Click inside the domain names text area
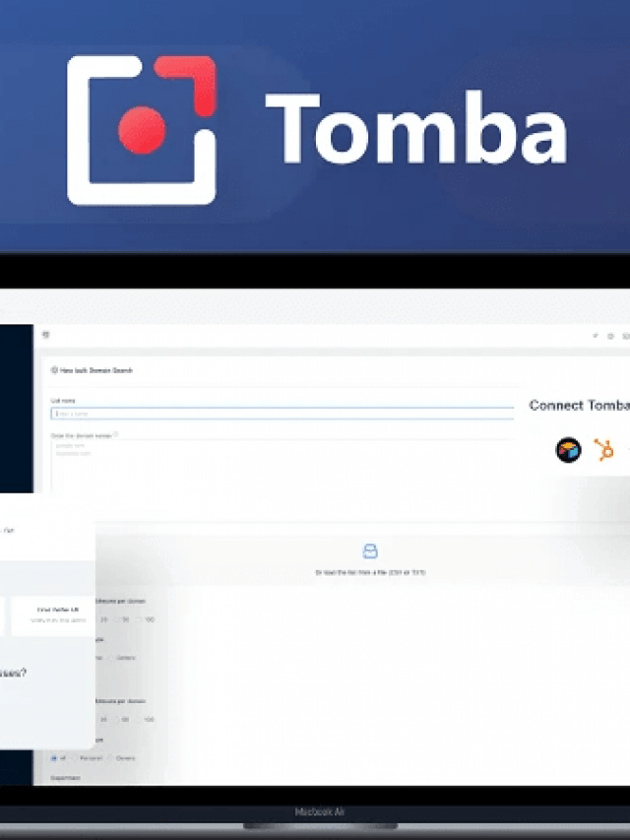630x840 pixels. click(x=283, y=466)
